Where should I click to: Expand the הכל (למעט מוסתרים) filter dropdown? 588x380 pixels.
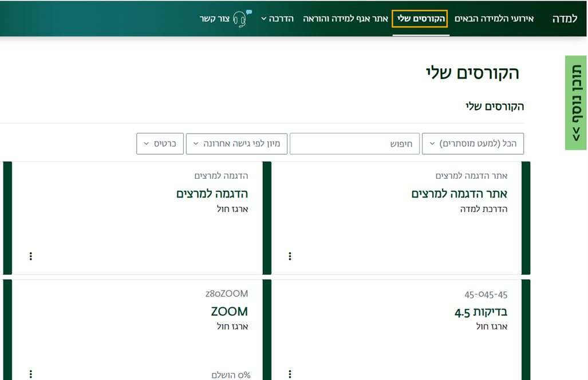click(472, 144)
